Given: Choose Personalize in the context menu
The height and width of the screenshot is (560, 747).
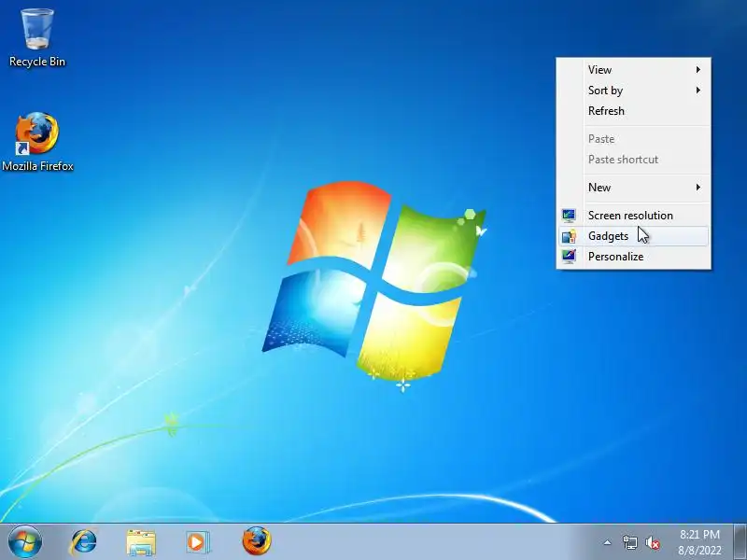Looking at the screenshot, I should pyautogui.click(x=634, y=256).
